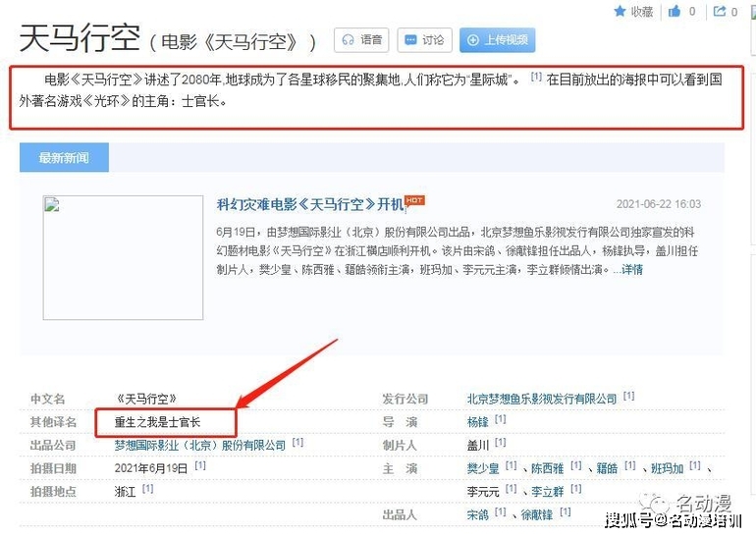The height and width of the screenshot is (537, 756).
Task: Click the 详情 link in the news summary
Action: [631, 269]
